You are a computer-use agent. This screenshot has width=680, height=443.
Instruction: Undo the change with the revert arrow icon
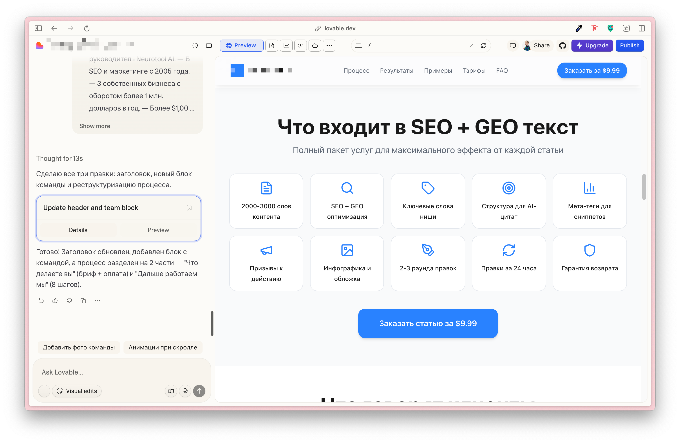tap(41, 300)
